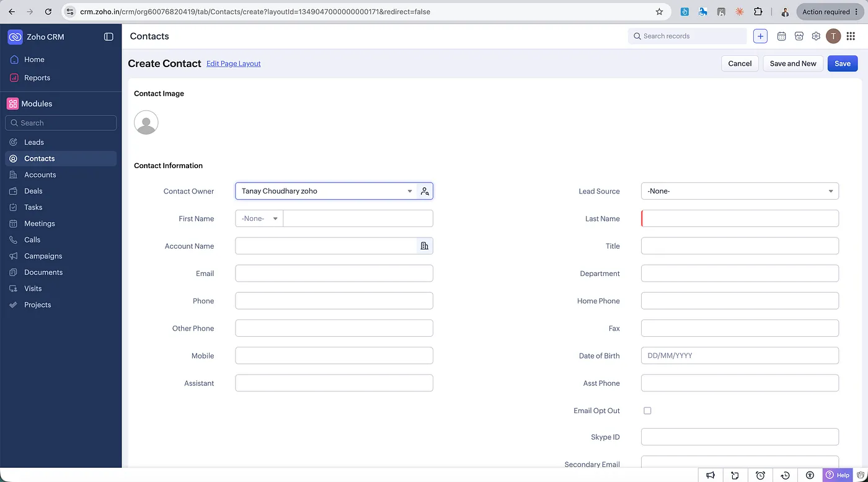The image size is (868, 482).
Task: Open the user profile avatar
Action: pos(833,36)
